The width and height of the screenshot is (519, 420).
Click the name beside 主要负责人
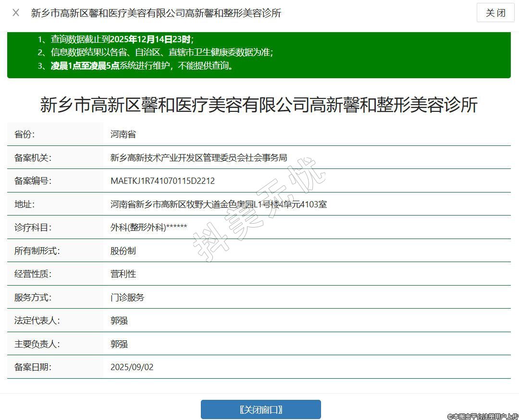(119, 344)
